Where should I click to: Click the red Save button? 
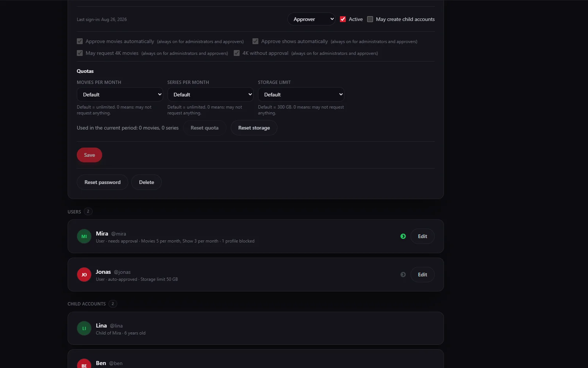[x=89, y=155]
